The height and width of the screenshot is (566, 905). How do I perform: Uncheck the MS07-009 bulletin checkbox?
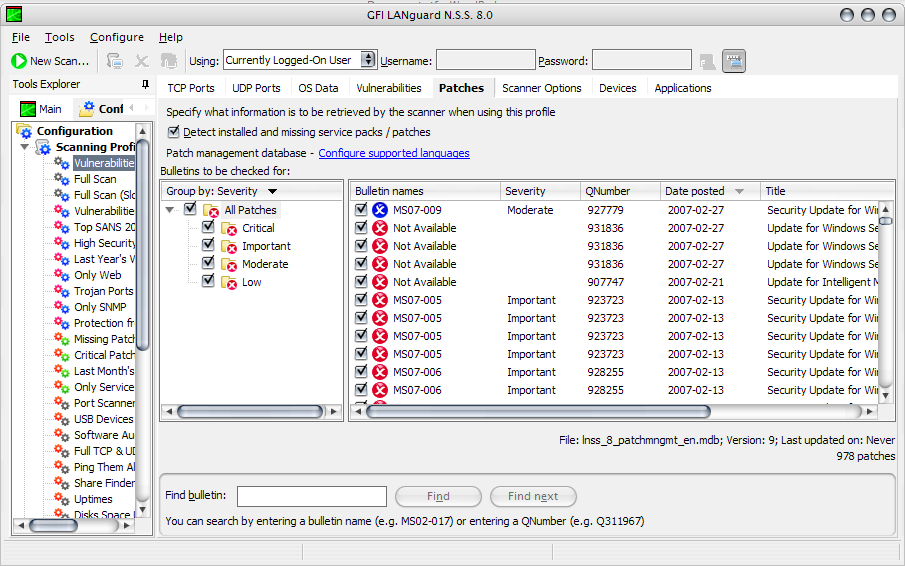(x=361, y=209)
